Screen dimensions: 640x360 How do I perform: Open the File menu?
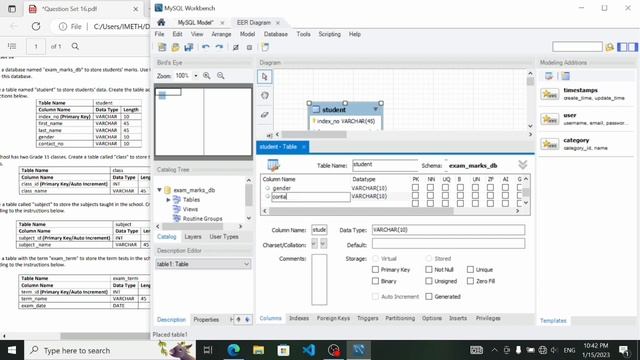[x=160, y=34]
